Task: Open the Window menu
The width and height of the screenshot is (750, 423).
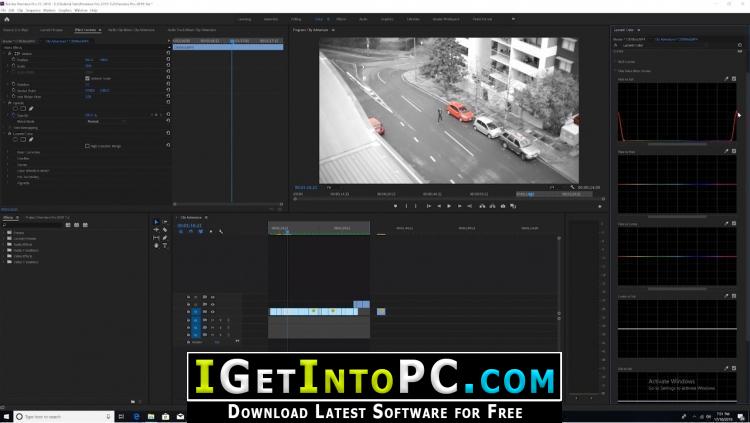Action: point(78,10)
